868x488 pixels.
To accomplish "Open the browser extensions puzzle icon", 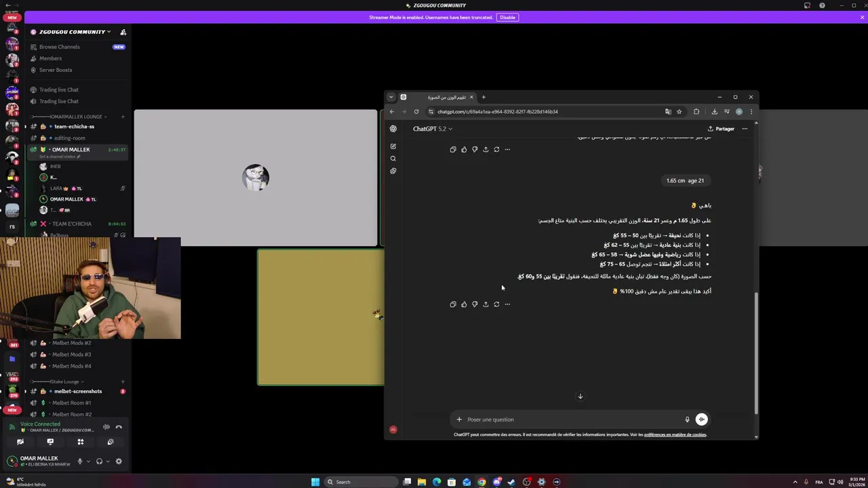I will pyautogui.click(x=696, y=112).
